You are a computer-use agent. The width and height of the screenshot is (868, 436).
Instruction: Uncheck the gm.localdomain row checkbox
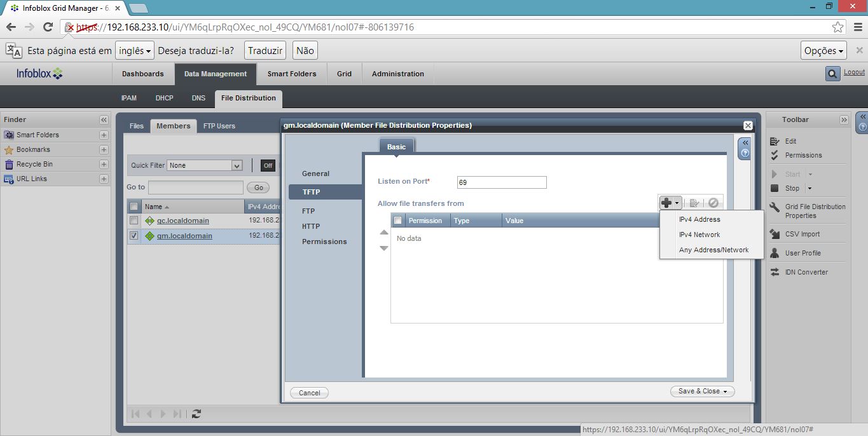pos(134,236)
